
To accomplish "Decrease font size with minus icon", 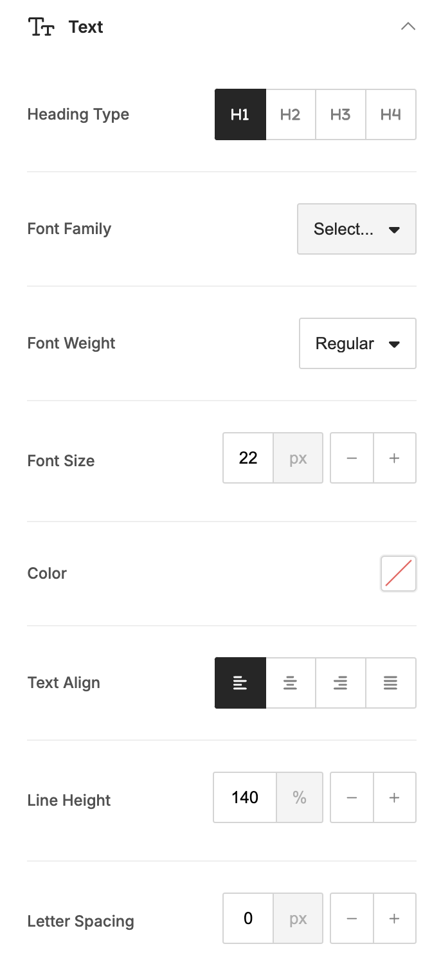I will coord(352,458).
